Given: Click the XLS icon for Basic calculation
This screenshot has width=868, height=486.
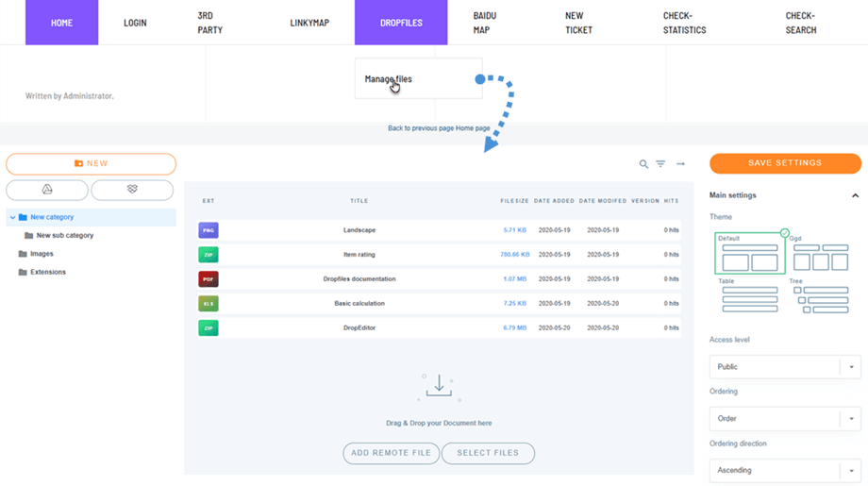Looking at the screenshot, I should pos(209,304).
